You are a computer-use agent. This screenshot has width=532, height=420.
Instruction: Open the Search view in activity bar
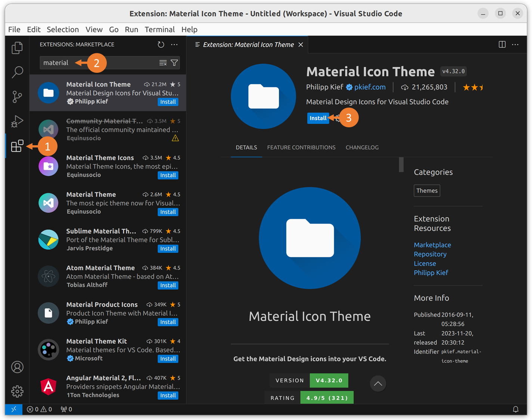click(x=17, y=72)
